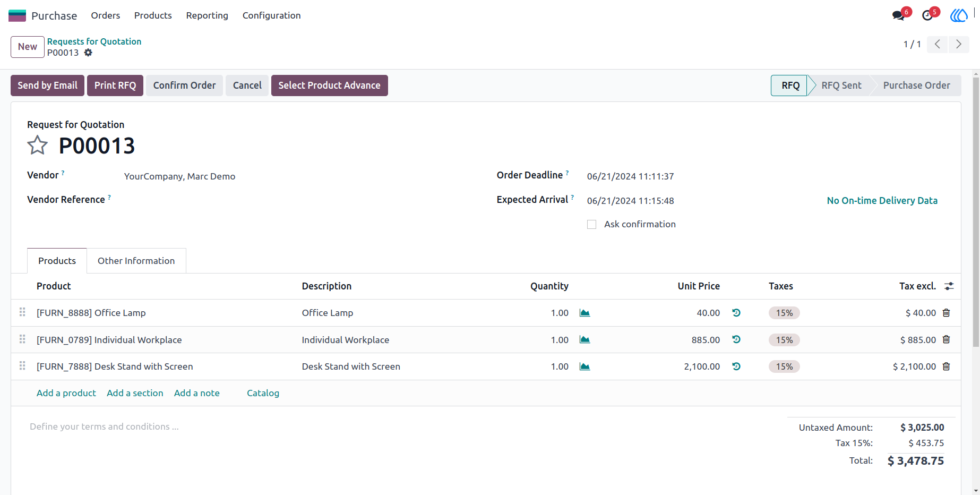Open the Configuration menu
Screen dimensions: 980x495
(x=272, y=15)
